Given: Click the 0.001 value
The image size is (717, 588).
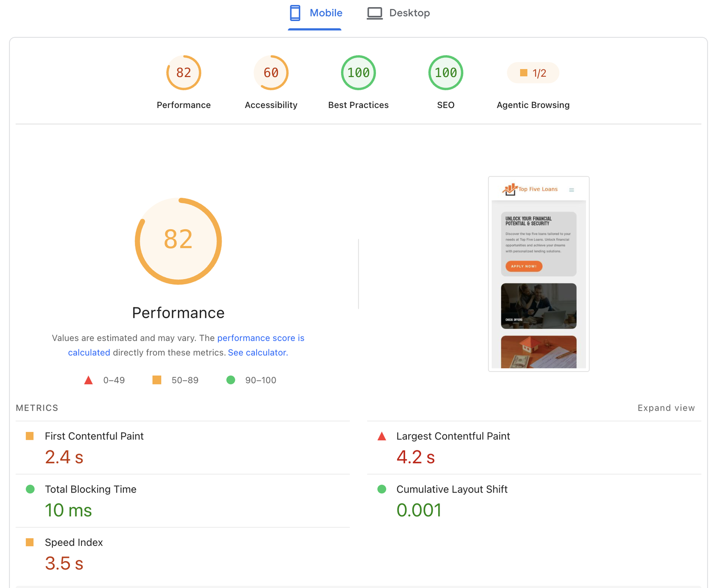Looking at the screenshot, I should tap(419, 510).
